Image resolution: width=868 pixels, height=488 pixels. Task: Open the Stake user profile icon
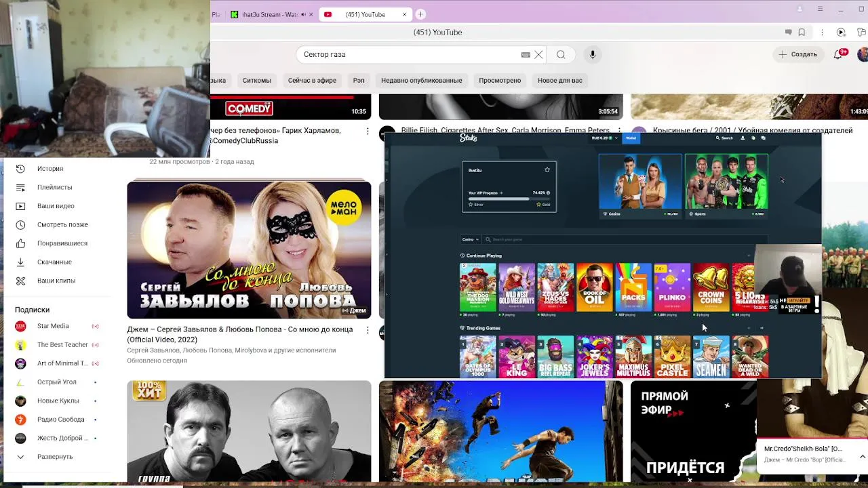[743, 138]
